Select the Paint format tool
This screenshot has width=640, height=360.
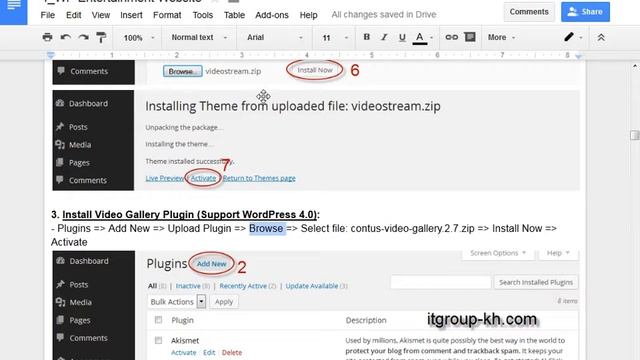click(x=101, y=38)
